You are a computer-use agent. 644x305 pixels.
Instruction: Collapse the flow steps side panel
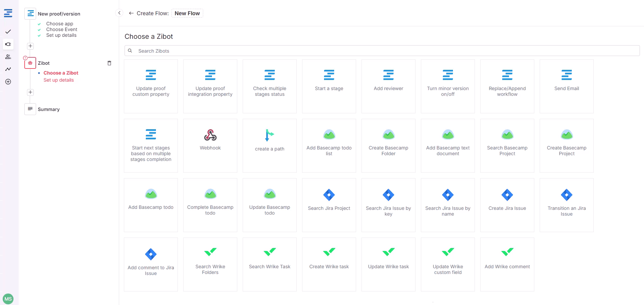119,13
